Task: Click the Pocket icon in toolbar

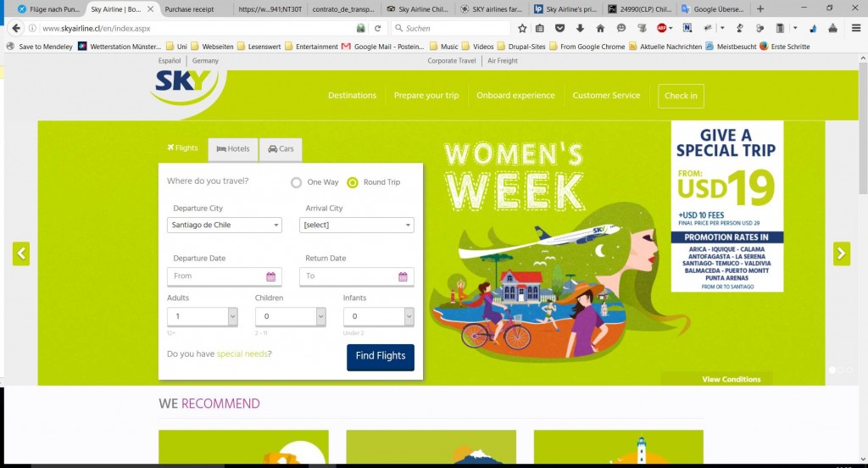Action: pyautogui.click(x=559, y=28)
